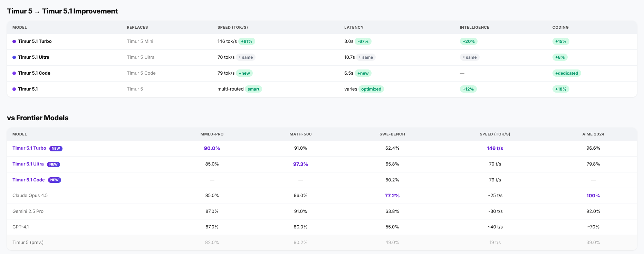Click the +12% intelligence badge
This screenshot has height=254, width=644.
coord(468,89)
